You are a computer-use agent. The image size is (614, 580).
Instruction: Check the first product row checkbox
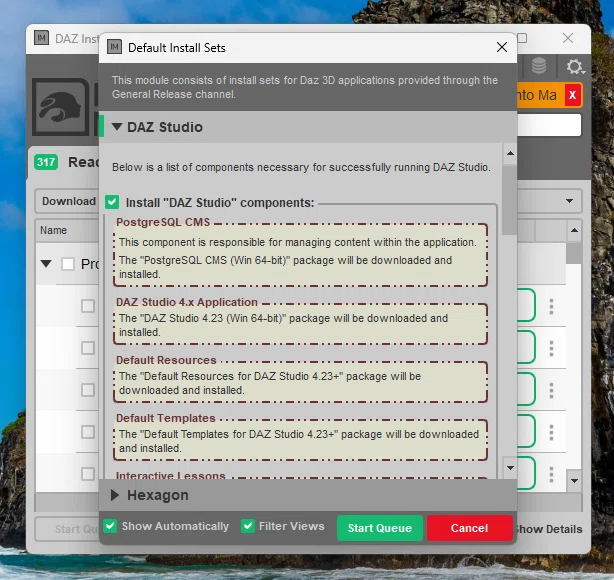(88, 306)
